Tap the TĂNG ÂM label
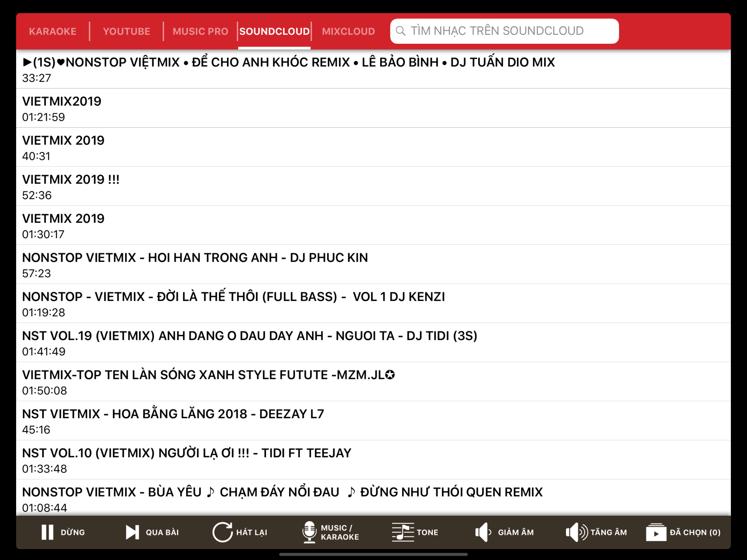The height and width of the screenshot is (560, 747). 609,532
